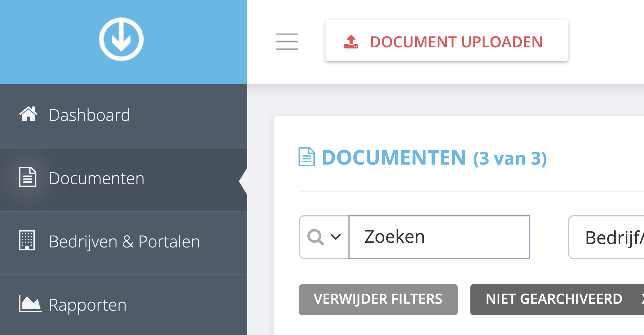
Task: Click the Verwijder Filters button
Action: [378, 300]
